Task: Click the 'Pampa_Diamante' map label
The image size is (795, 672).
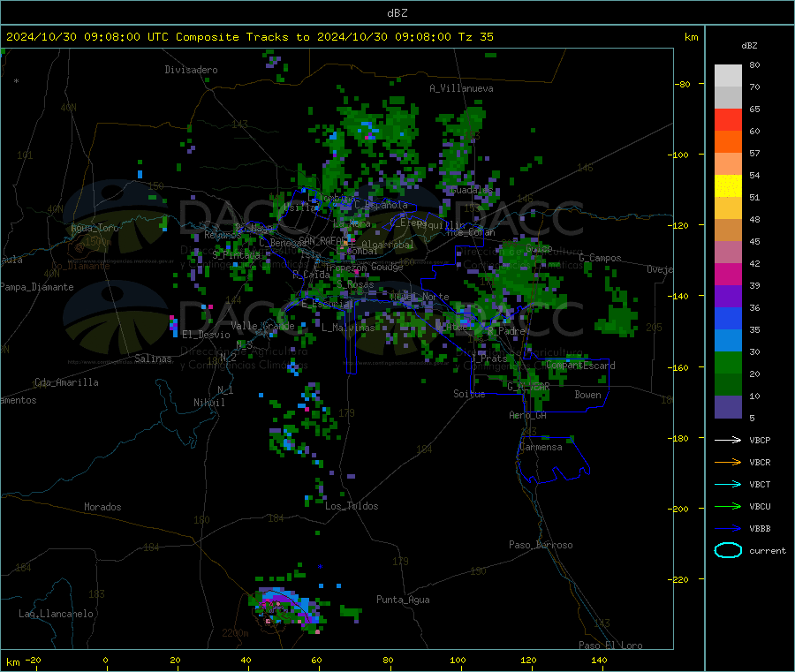Action: [37, 287]
